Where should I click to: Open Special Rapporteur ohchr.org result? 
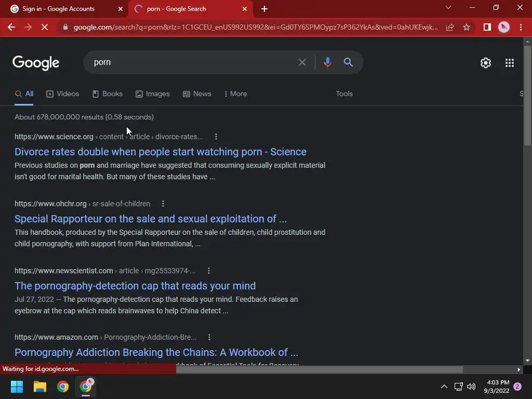point(151,219)
